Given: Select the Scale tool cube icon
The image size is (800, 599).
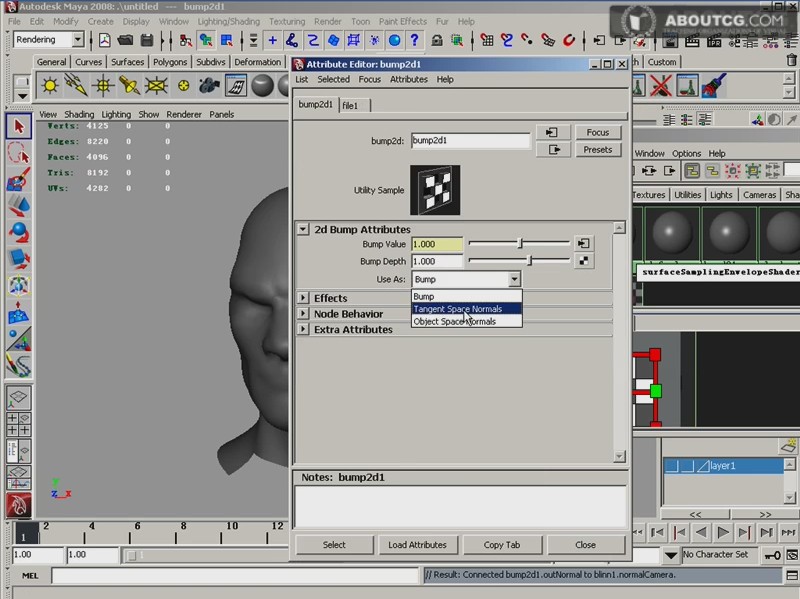Looking at the screenshot, I should [x=19, y=259].
